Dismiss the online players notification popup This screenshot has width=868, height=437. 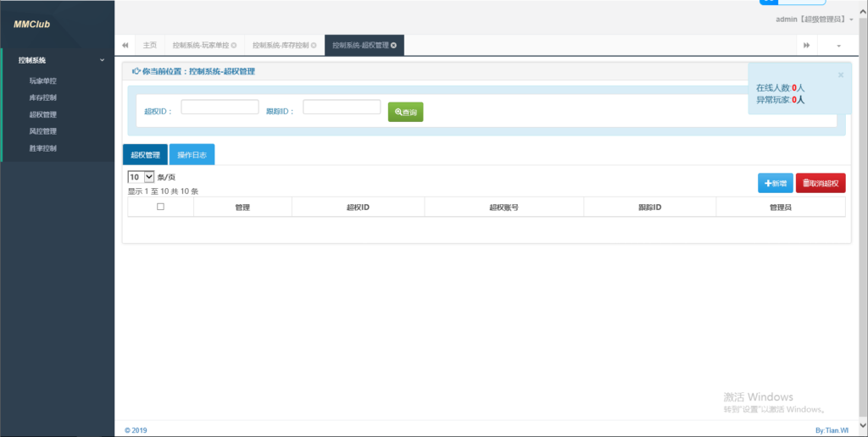coord(840,75)
